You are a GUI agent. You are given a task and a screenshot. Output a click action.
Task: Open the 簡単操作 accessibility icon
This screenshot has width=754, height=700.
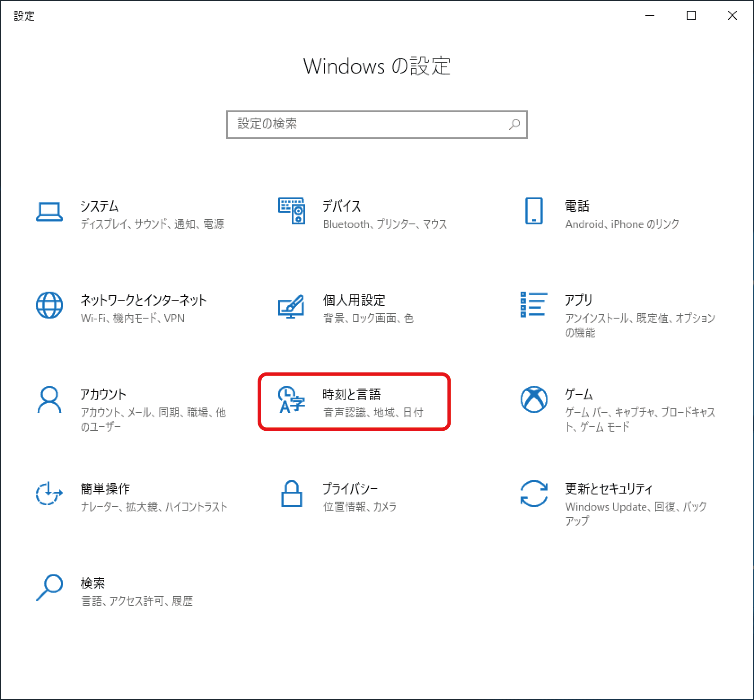pyautogui.click(x=49, y=493)
